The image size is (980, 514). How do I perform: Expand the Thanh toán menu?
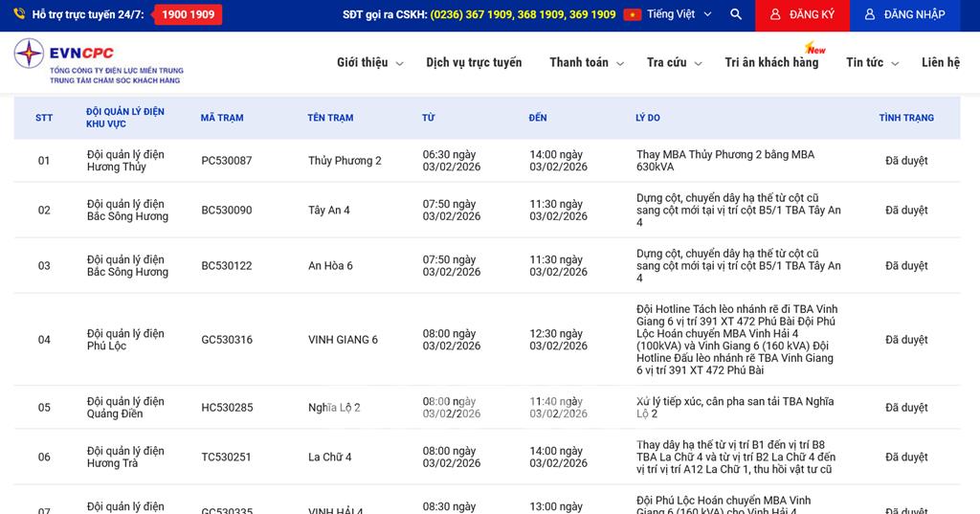(x=586, y=62)
